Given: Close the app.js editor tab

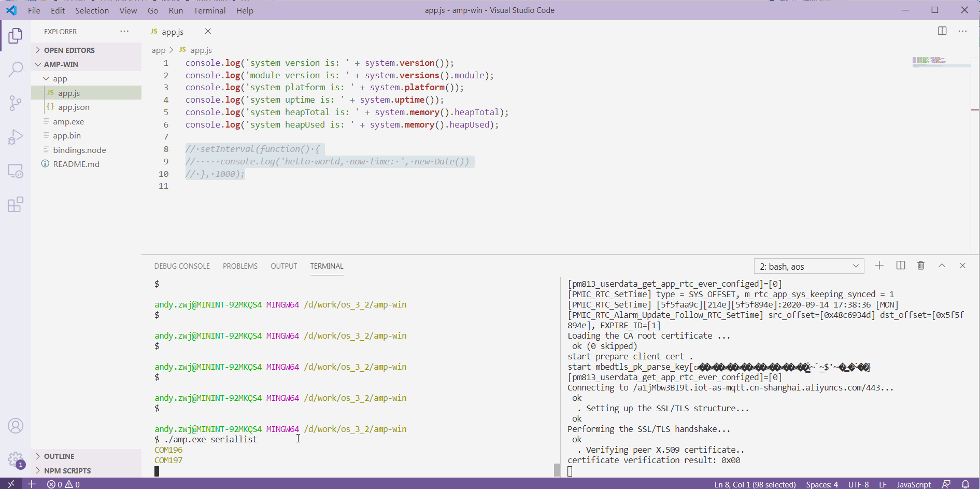Looking at the screenshot, I should pos(208,32).
